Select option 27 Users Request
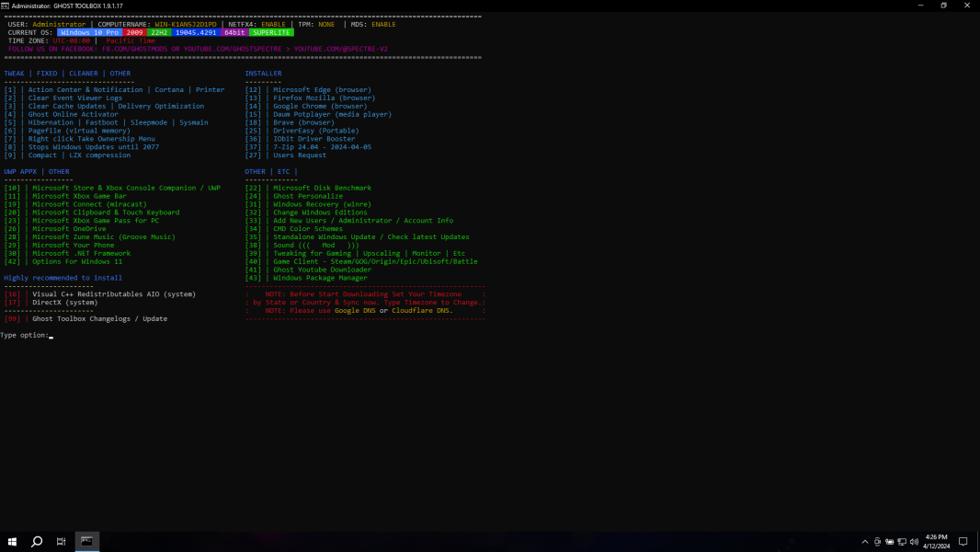The height and width of the screenshot is (552, 980). [286, 155]
